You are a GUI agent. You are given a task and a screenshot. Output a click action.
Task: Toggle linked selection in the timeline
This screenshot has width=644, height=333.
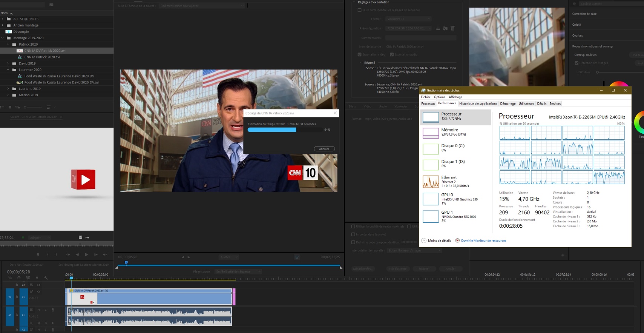point(28,277)
